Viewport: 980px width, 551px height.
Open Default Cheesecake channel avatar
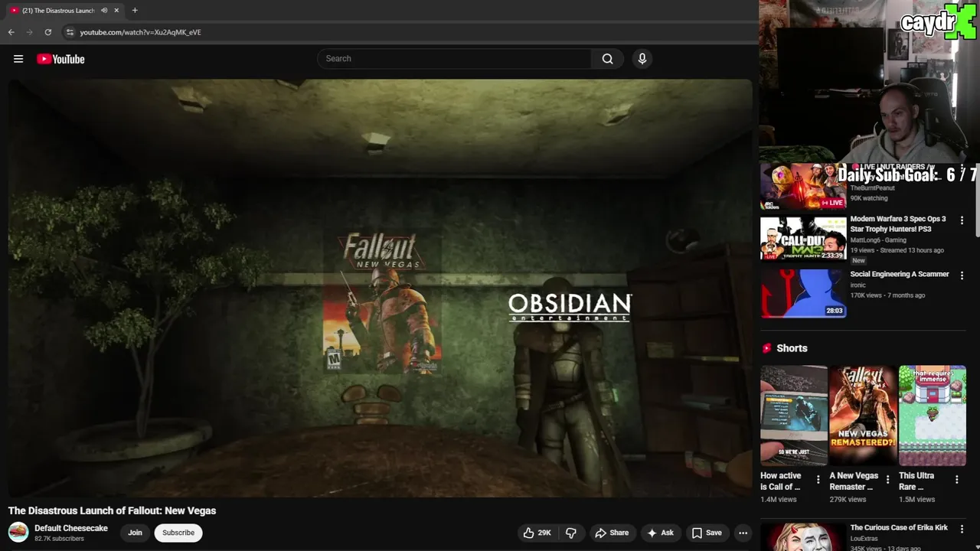point(18,532)
